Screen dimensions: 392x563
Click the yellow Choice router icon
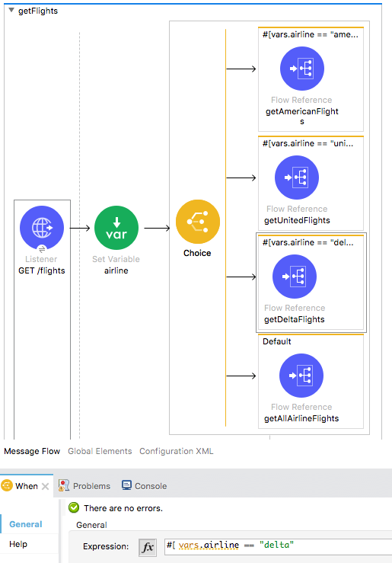pos(198,222)
